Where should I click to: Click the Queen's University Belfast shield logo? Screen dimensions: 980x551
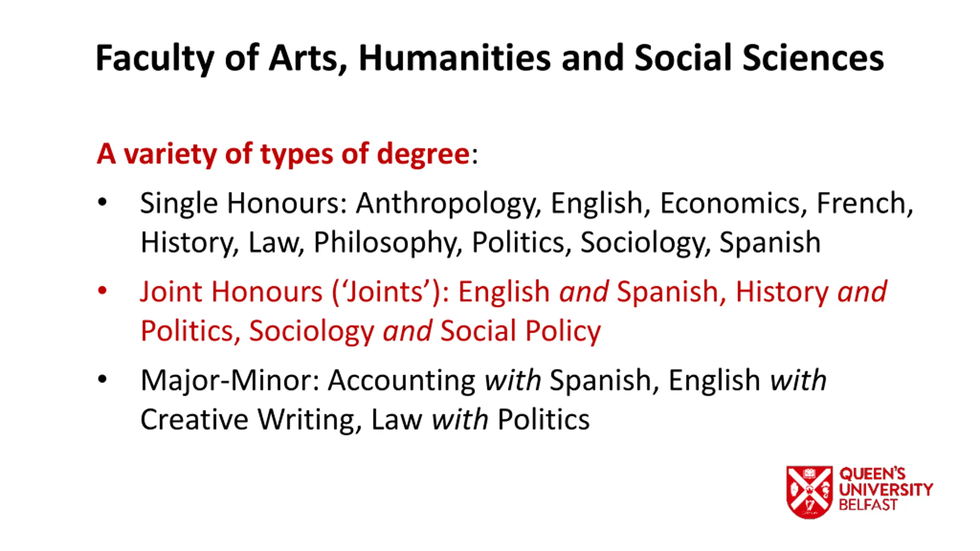809,492
